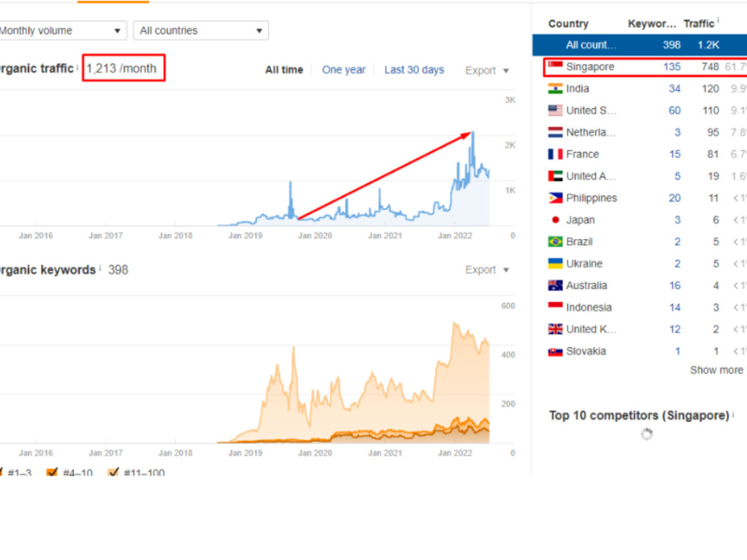Click the Slovakia country name
The image size is (747, 560).
[x=586, y=352]
